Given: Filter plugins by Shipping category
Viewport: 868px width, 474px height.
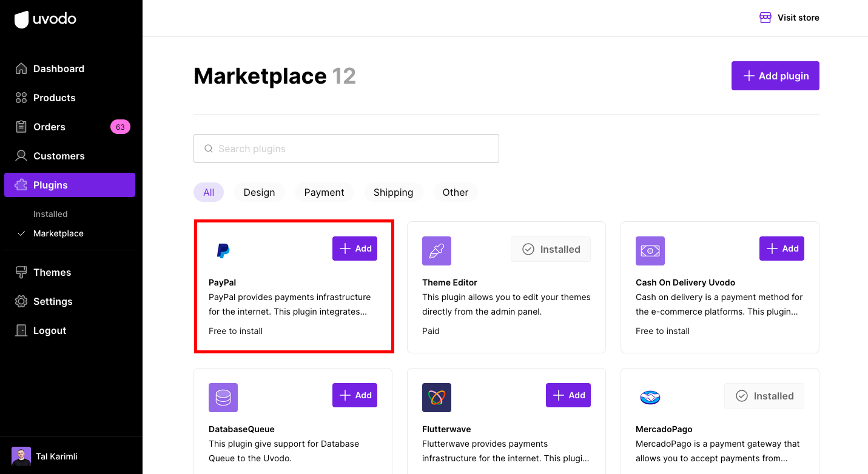Looking at the screenshot, I should (393, 192).
